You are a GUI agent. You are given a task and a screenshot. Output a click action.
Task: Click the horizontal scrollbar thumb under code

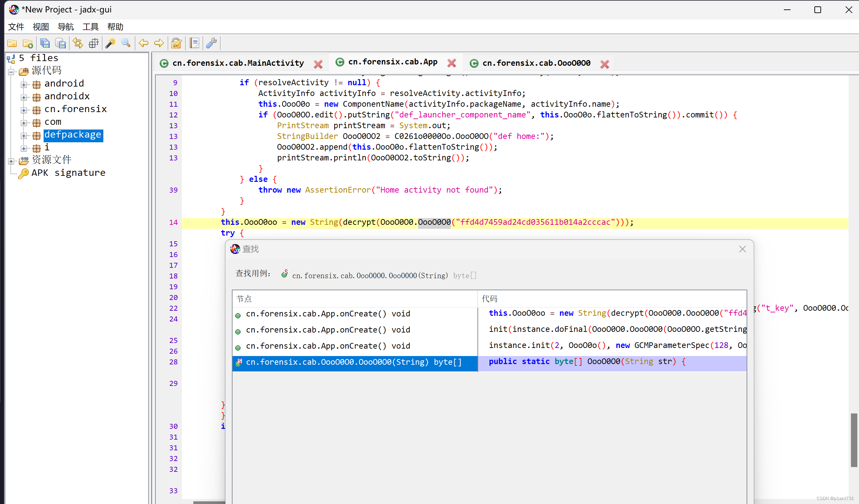click(209, 502)
